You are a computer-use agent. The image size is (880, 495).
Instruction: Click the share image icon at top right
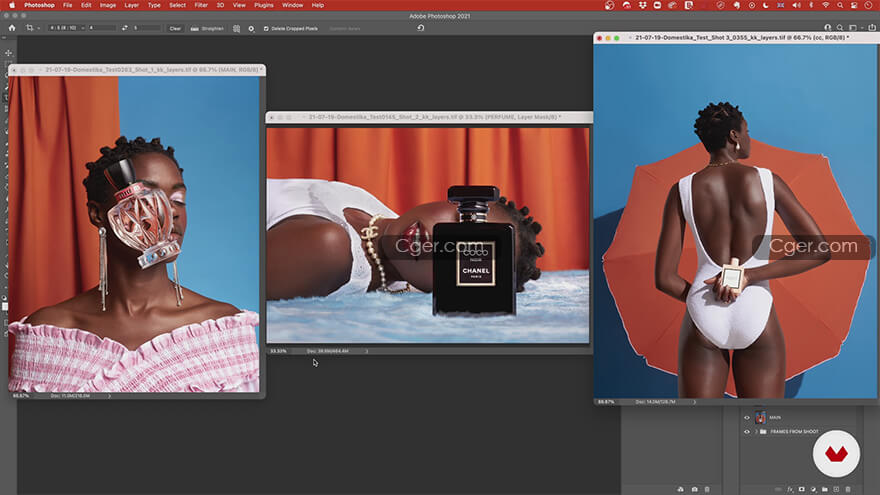pyautogui.click(x=872, y=28)
